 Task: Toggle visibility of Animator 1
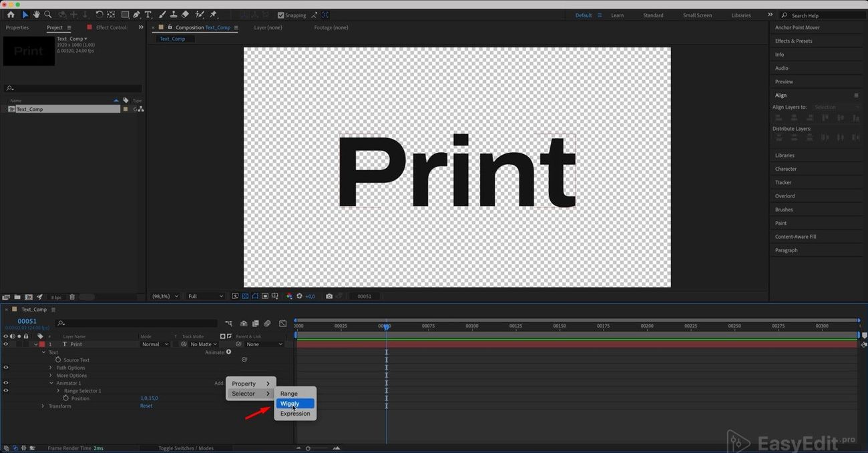pyautogui.click(x=6, y=383)
